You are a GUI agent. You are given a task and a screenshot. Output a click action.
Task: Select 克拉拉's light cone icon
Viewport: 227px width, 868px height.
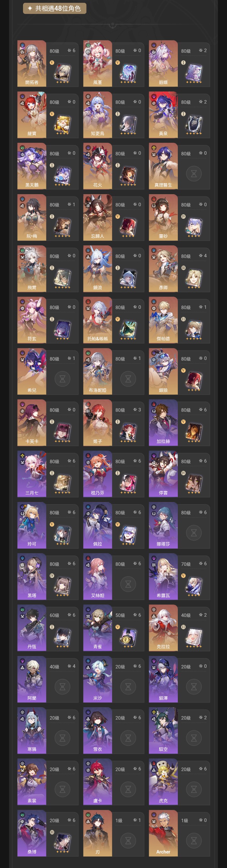[194, 638]
